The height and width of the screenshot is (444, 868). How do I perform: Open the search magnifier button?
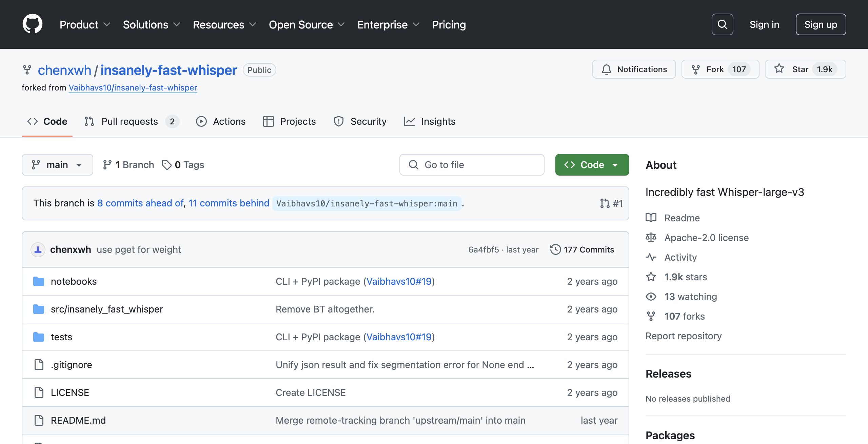(x=722, y=24)
